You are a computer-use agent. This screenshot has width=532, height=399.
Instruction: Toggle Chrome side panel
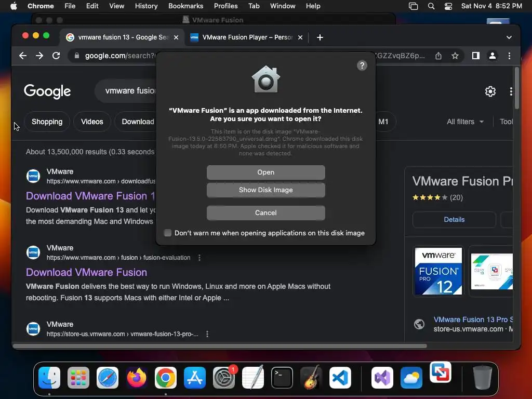coord(476,56)
